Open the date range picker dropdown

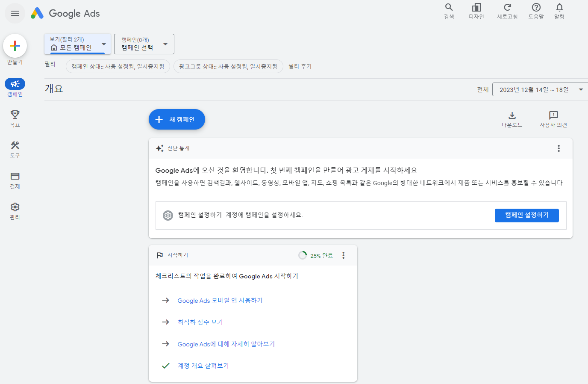[540, 89]
